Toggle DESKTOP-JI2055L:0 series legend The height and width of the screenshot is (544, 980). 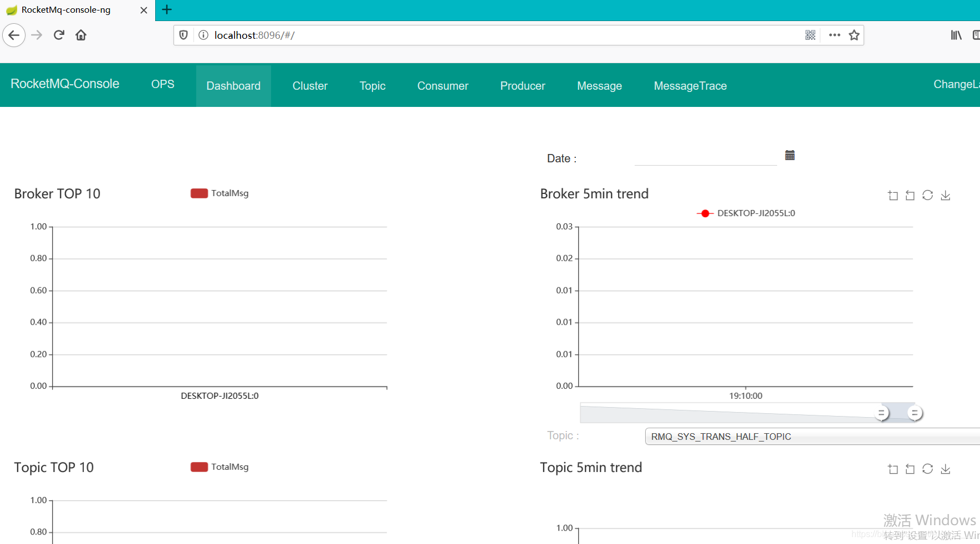pos(746,213)
